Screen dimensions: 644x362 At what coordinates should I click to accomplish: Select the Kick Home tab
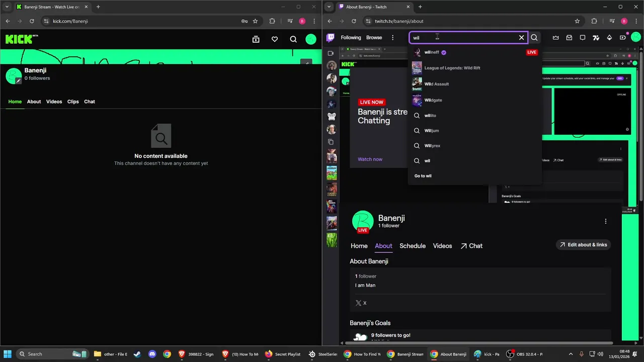tap(15, 102)
